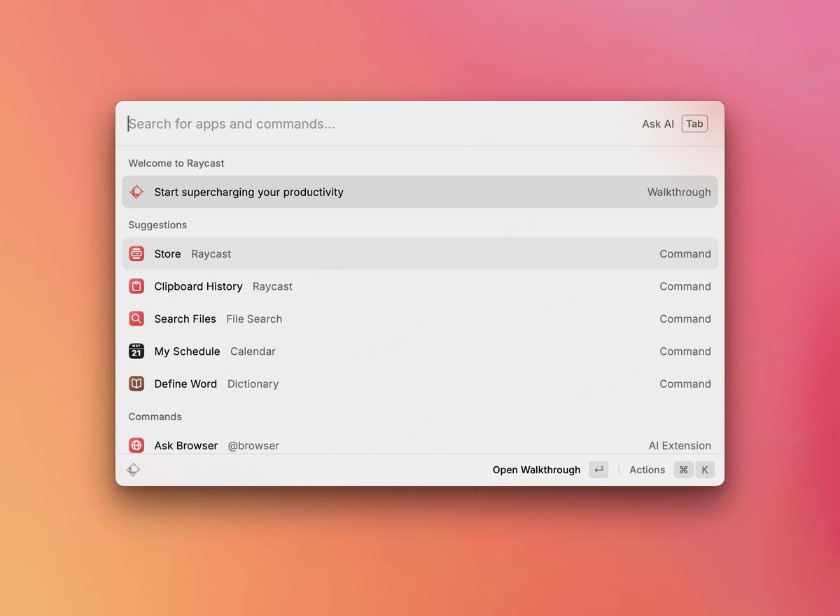840x616 pixels.
Task: Click the Raycast logo in the bottom bar
Action: (x=134, y=470)
